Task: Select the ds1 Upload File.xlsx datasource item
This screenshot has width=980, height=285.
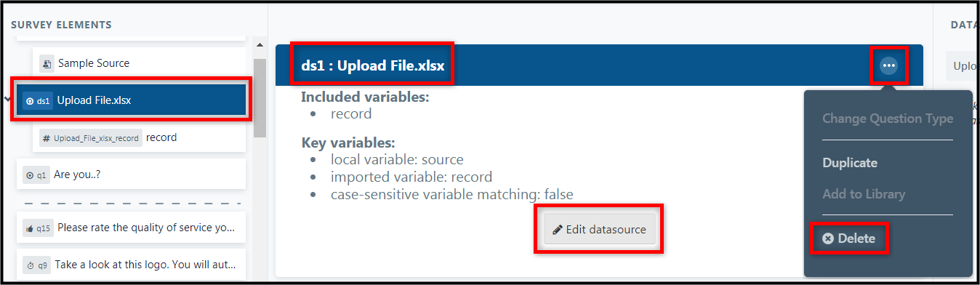Action: 132,100
